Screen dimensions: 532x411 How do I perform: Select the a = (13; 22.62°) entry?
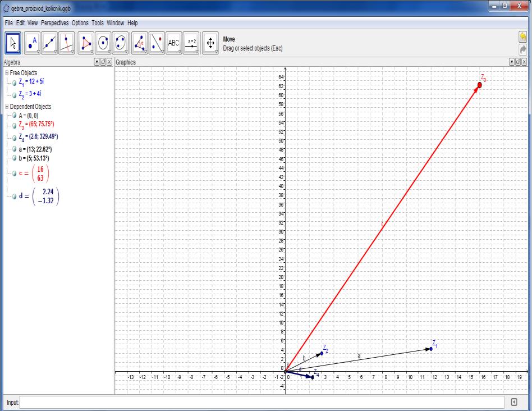click(x=35, y=149)
